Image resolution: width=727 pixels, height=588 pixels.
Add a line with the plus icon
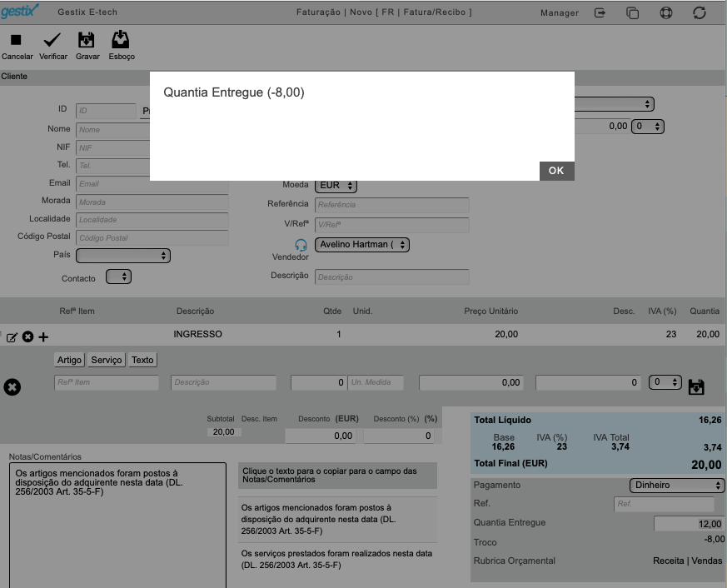(x=43, y=337)
